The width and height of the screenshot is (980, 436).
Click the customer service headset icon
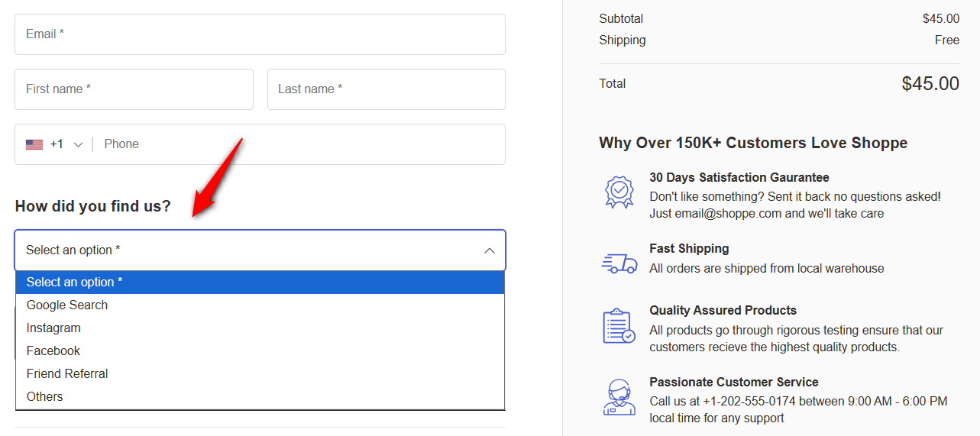click(619, 397)
